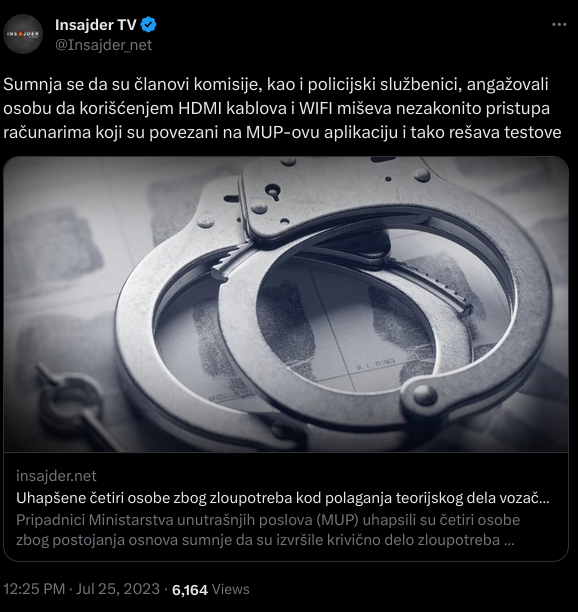Click the Insajder TV display name
This screenshot has height=612, width=578.
[96, 25]
